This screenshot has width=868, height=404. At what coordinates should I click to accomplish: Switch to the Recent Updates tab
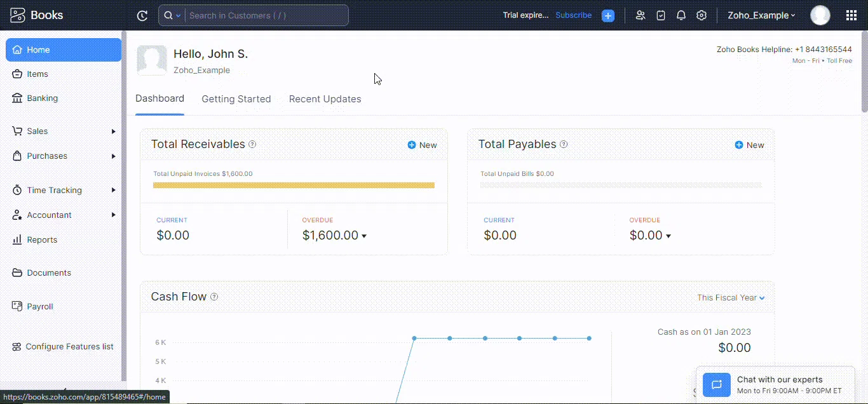(325, 99)
